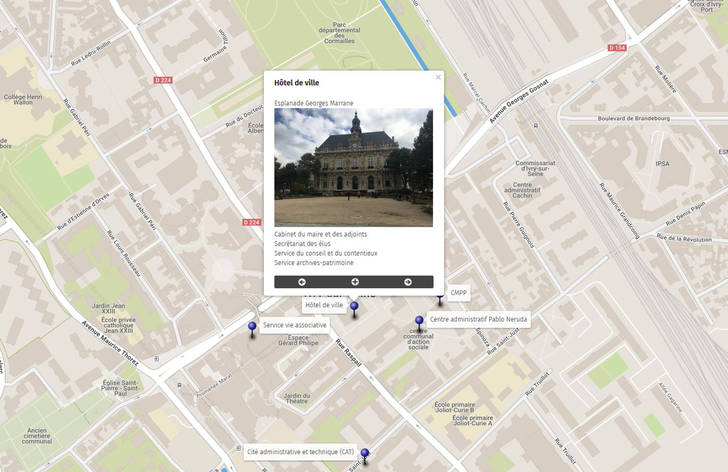Select Cité administrative et technique (CAT) label
The height and width of the screenshot is (472, 728).
(300, 452)
